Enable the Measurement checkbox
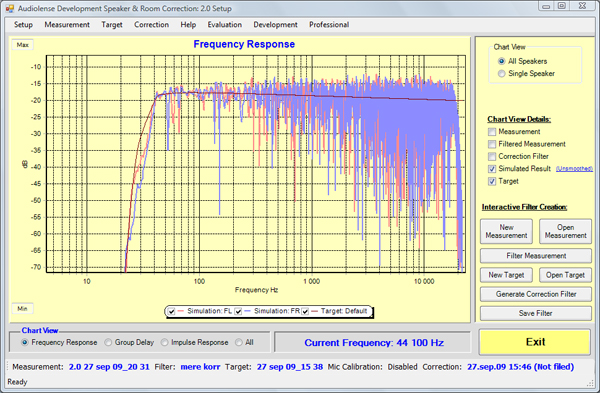The width and height of the screenshot is (600, 393). tap(492, 132)
